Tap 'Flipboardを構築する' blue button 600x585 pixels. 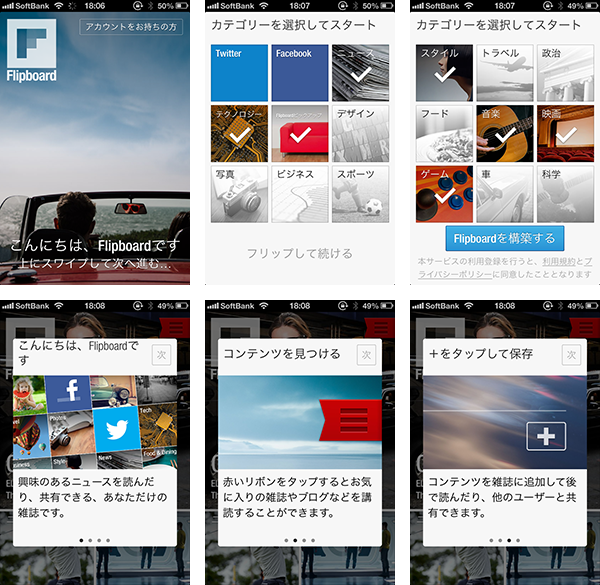pyautogui.click(x=505, y=238)
